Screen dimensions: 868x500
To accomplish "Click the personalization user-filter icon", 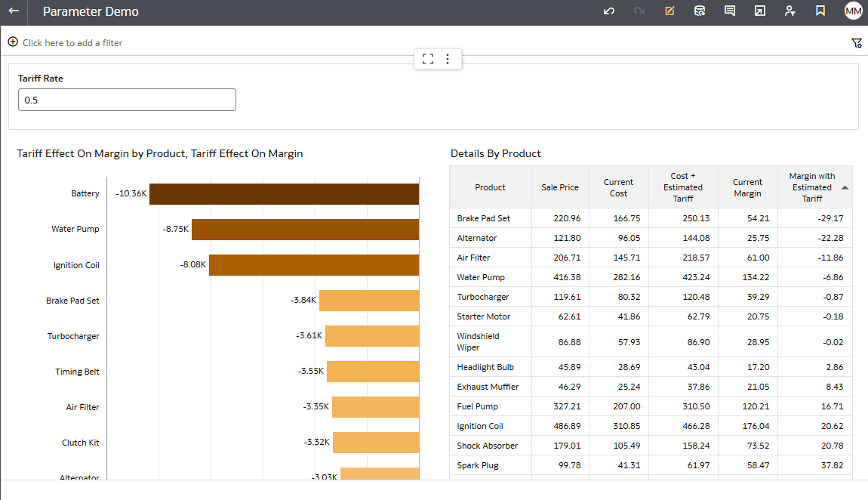I will [790, 11].
